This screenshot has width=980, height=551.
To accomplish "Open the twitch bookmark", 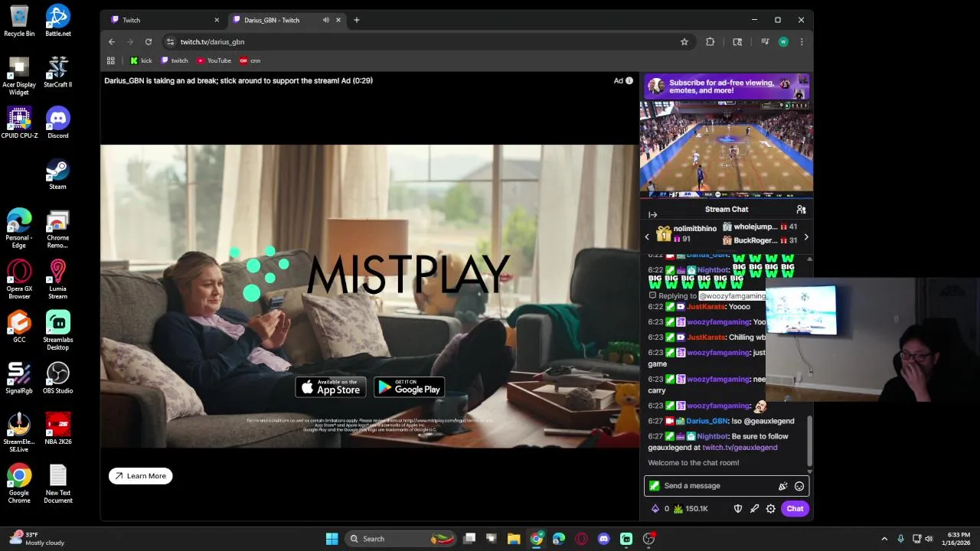I will [x=175, y=60].
